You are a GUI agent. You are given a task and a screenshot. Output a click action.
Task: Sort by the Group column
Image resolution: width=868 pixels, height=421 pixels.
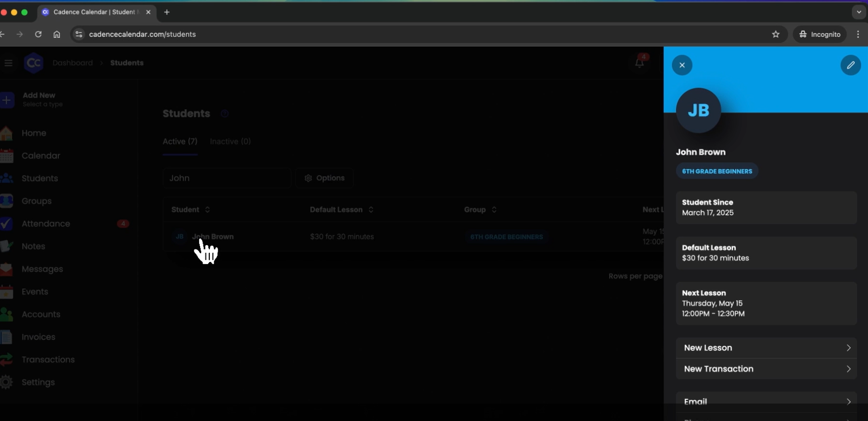[x=480, y=210]
